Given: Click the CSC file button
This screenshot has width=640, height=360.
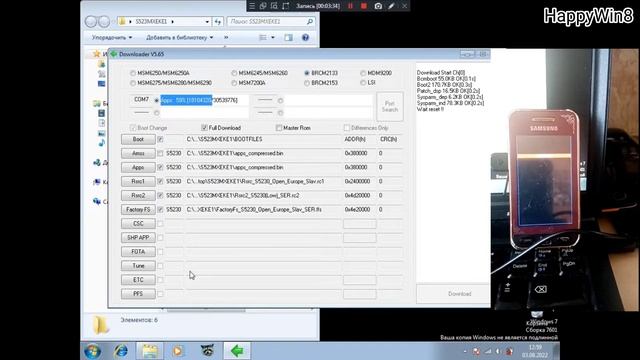Looking at the screenshot, I should click(x=138, y=224).
